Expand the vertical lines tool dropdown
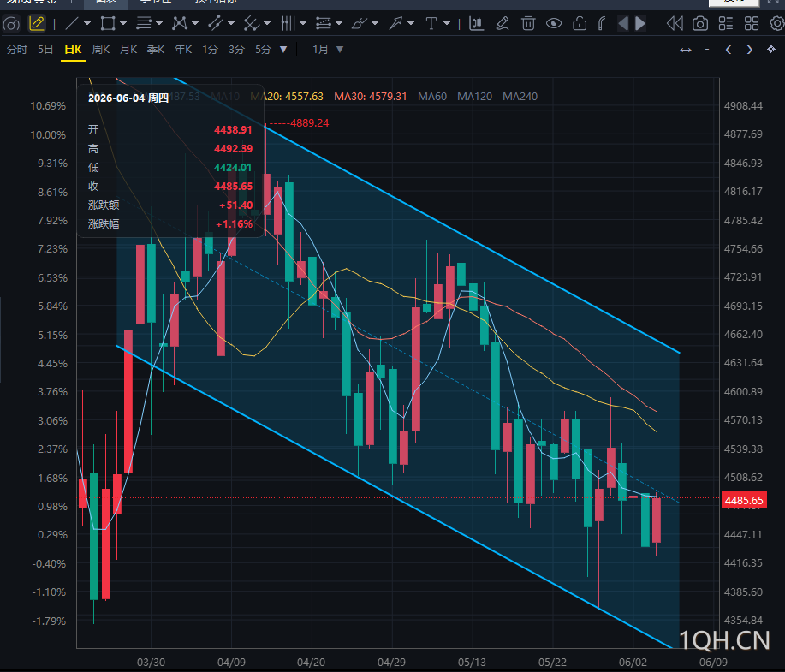 click(303, 23)
